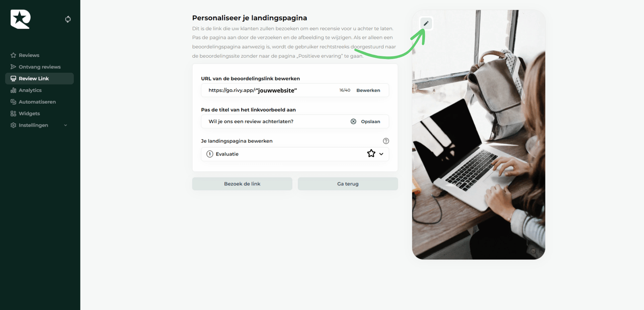Image resolution: width=644 pixels, height=310 pixels.
Task: Click the pencil edit icon on image
Action: (x=426, y=23)
